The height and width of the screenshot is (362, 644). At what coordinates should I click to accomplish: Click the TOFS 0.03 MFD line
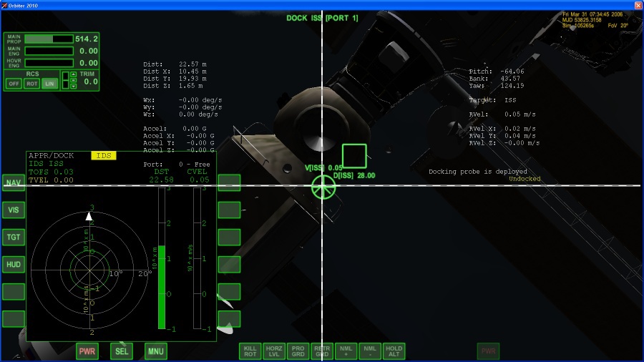51,172
